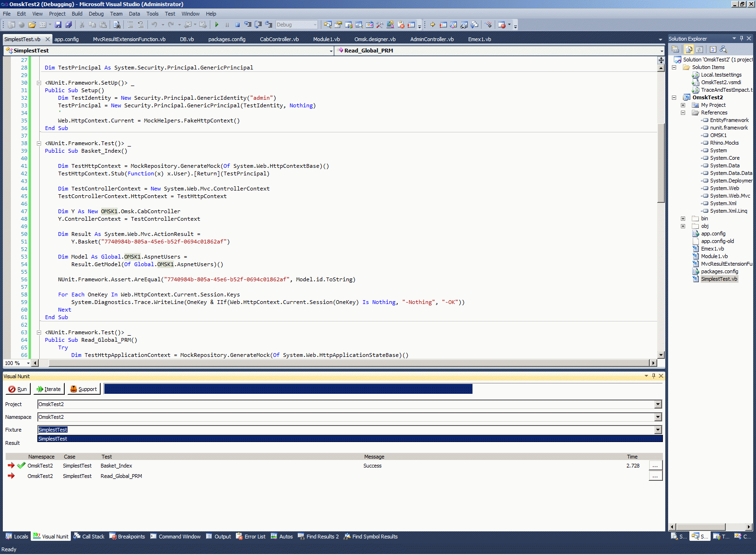756x555 pixels.
Task: Open the Namespace combo box in Visual Nunit
Action: pos(658,417)
